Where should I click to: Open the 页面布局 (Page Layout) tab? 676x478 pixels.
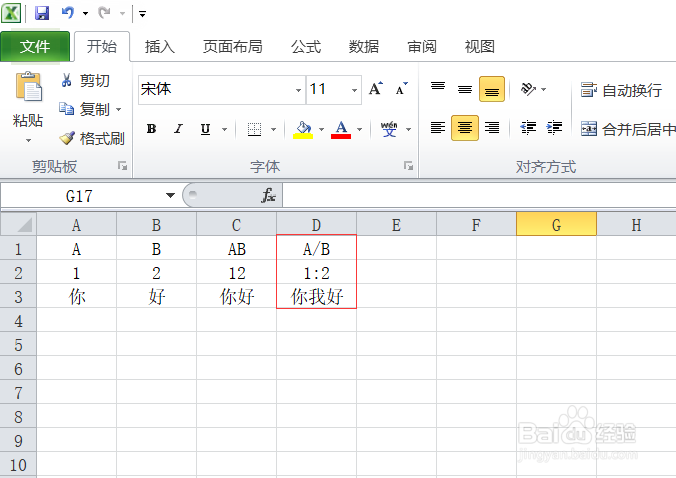point(233,46)
